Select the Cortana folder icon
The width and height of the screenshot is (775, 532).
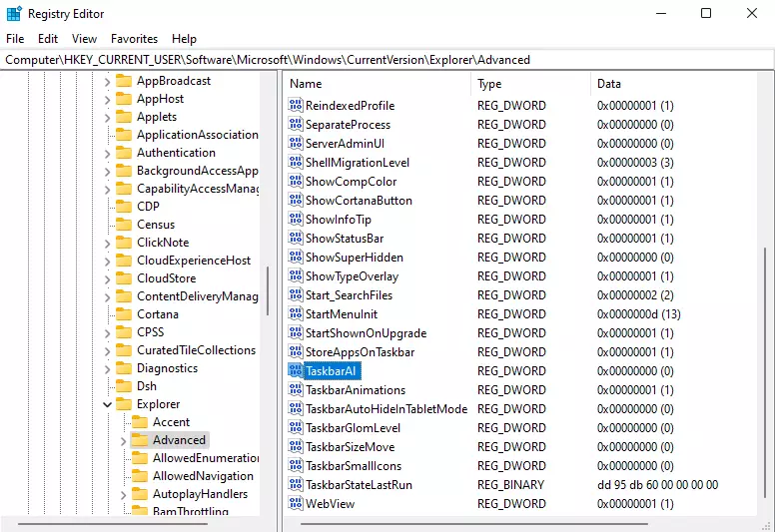click(x=124, y=314)
